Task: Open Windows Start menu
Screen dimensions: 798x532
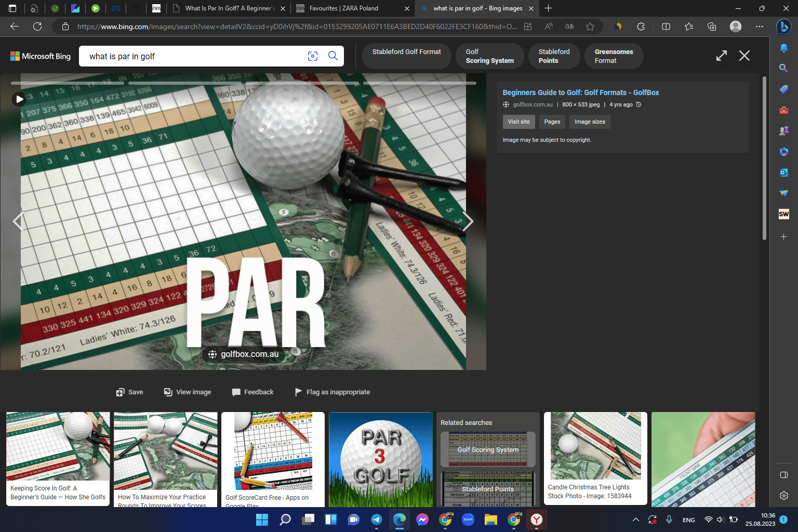Action: pyautogui.click(x=262, y=520)
